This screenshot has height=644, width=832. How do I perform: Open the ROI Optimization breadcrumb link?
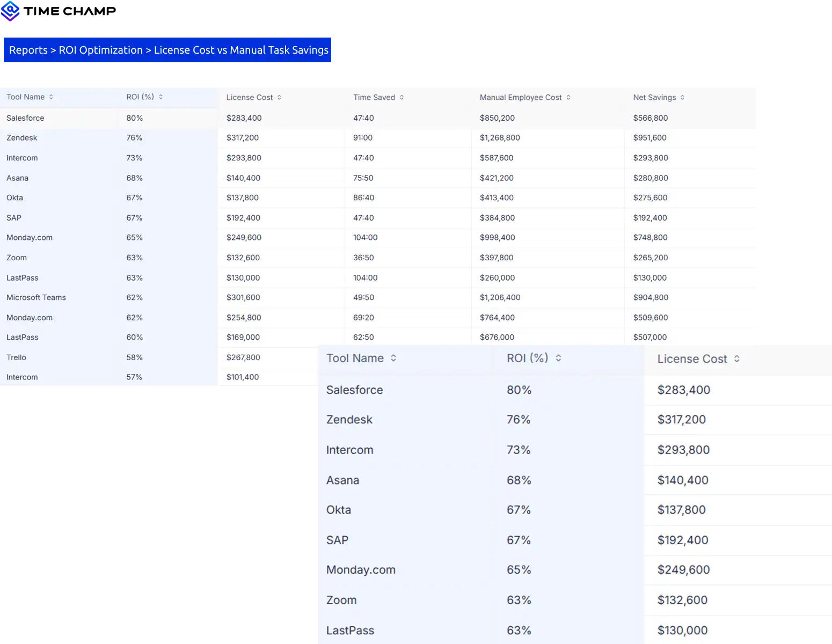(x=100, y=49)
